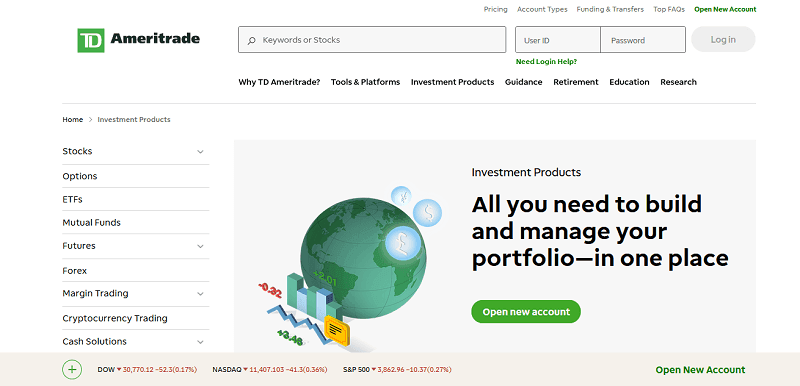800x386 pixels.
Task: Click the Investment Products banner subtitle
Action: [526, 172]
